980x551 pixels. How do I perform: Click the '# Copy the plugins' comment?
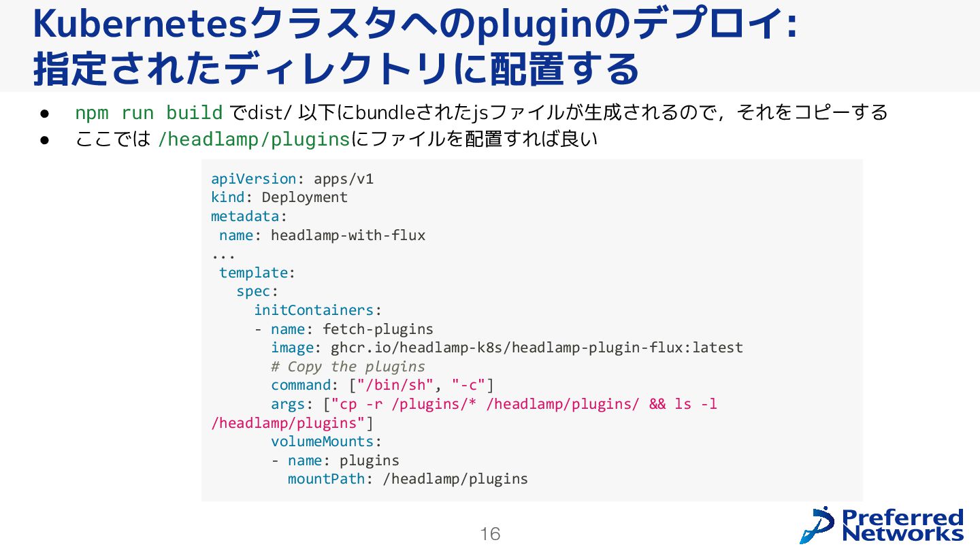click(348, 367)
